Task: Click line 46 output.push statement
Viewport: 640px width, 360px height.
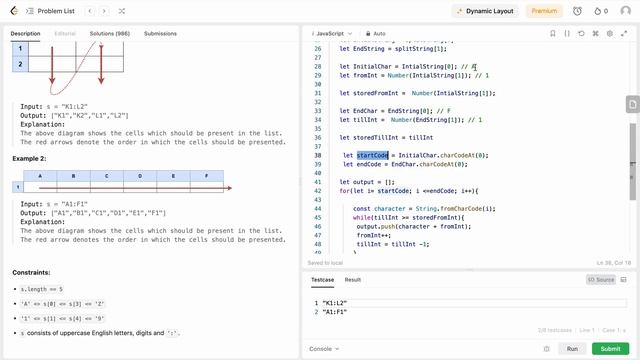Action: pos(414,227)
